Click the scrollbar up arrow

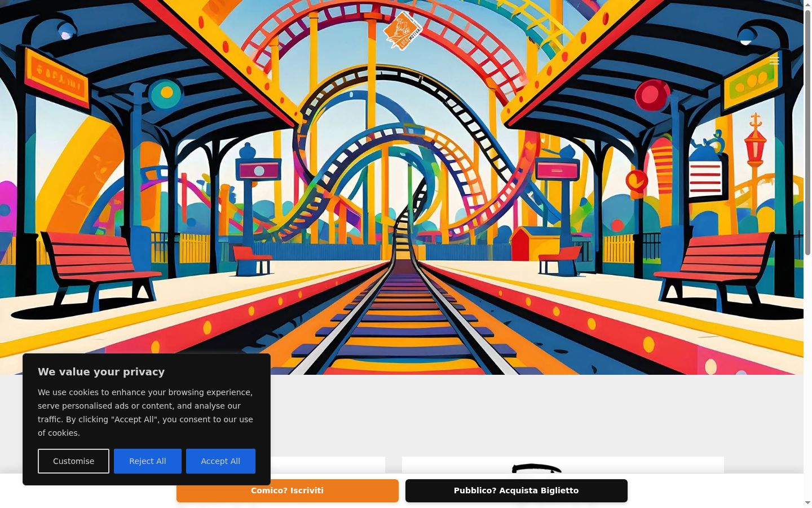(x=807, y=5)
